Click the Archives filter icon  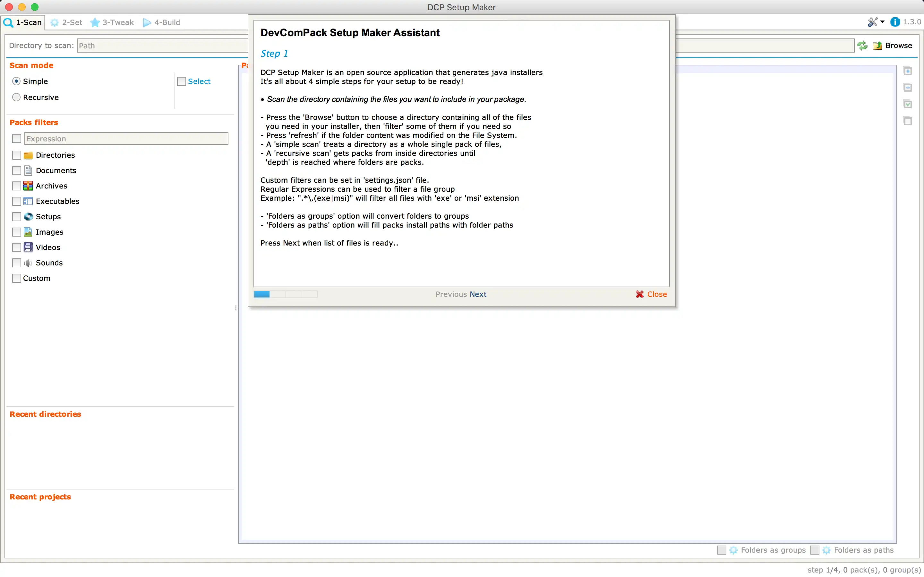tap(28, 186)
